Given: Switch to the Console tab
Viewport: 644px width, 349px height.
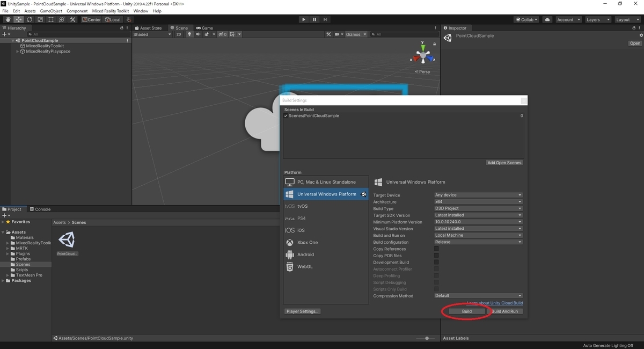Looking at the screenshot, I should 40,209.
